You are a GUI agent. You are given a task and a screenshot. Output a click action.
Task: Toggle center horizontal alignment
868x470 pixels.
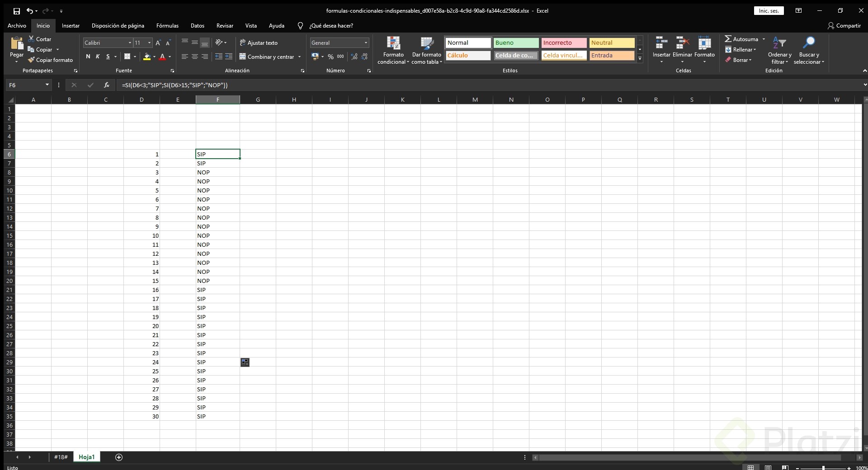point(194,56)
